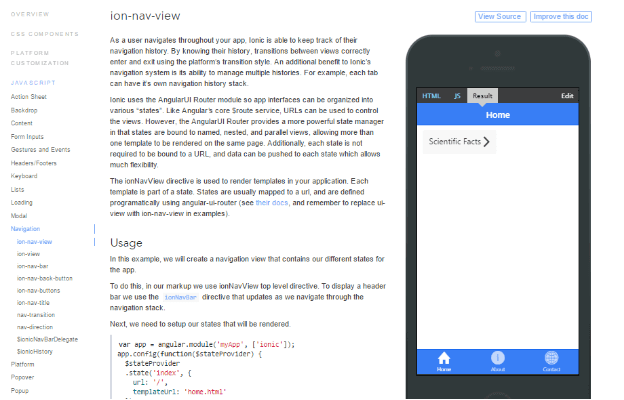Switch to the JS tab in demo
624x400 pixels.
457,96
